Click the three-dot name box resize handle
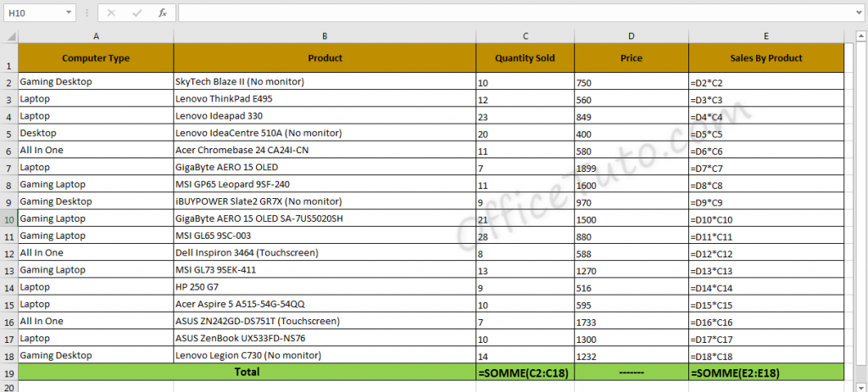 pyautogui.click(x=87, y=14)
